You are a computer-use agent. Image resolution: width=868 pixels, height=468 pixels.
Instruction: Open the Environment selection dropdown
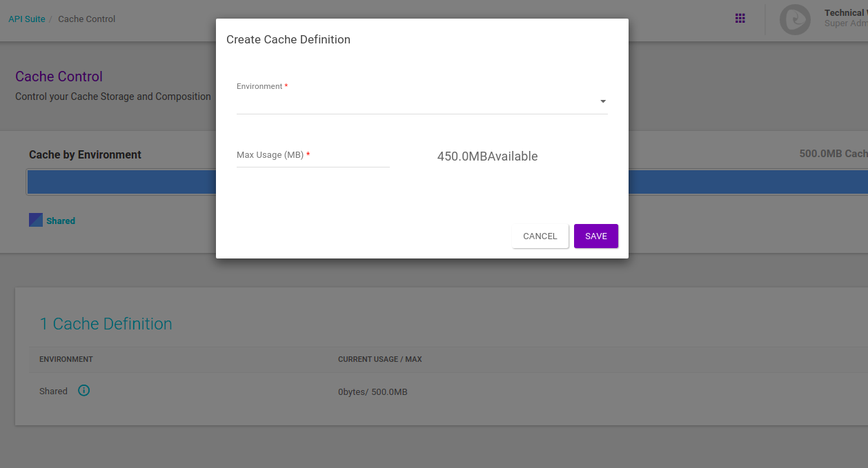(421, 100)
